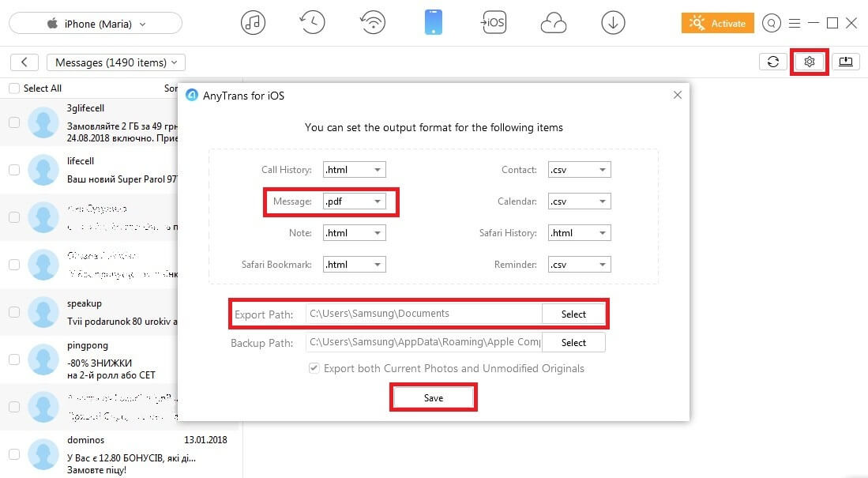868x478 pixels.
Task: Click the lifecell contact avatar
Action: click(x=43, y=170)
